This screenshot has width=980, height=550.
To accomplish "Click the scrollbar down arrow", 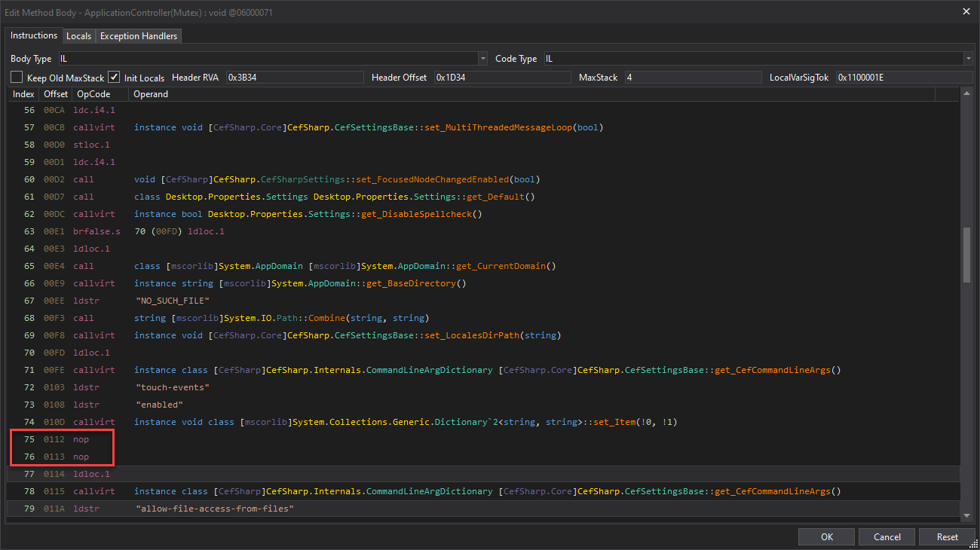I will (x=967, y=515).
